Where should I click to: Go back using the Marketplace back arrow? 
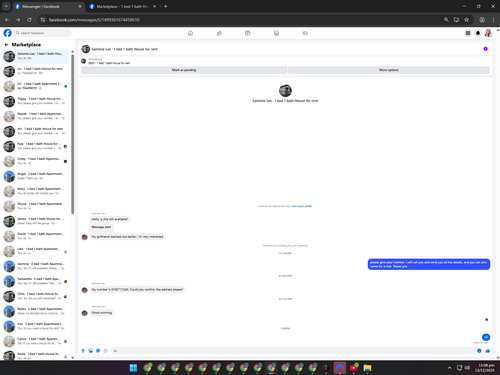6,44
